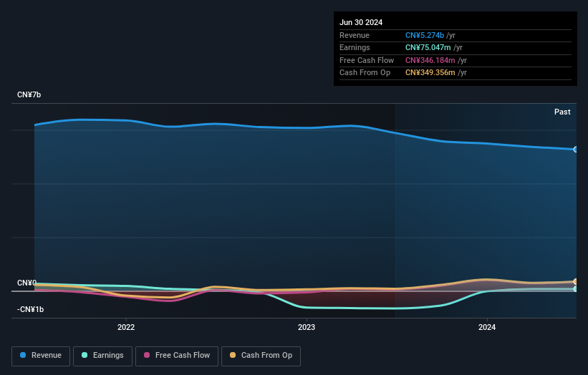Toggle the Free Cash Flow legend button
588x375 pixels.
point(177,356)
